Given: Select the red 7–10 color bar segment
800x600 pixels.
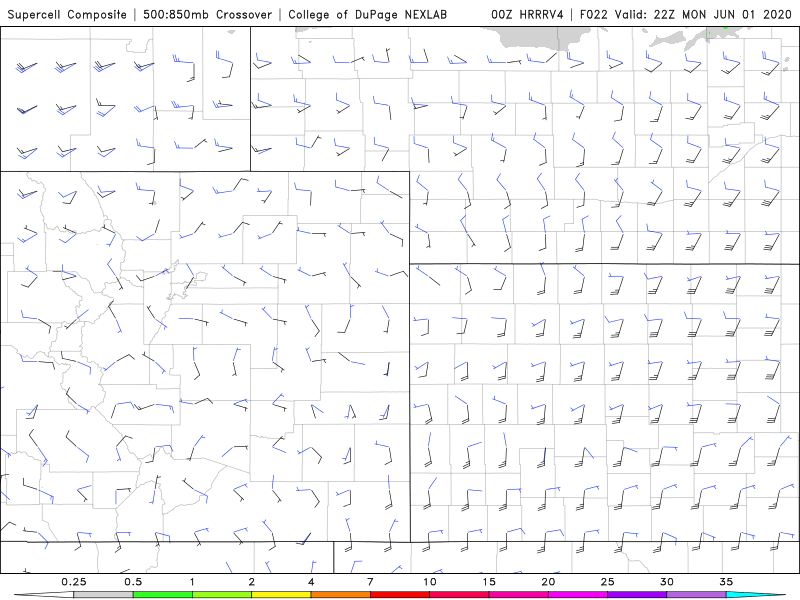Looking at the screenshot, I should tap(399, 595).
